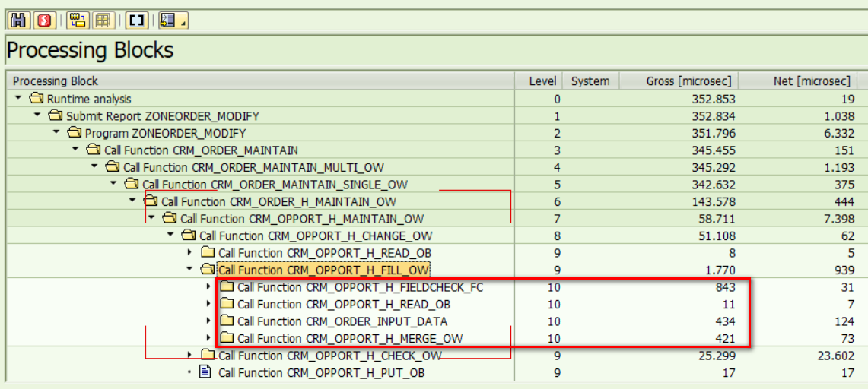The image size is (868, 389).
Task: Collapse CRM_OPPORT_H_CHANGE_OW node
Action: coord(170,236)
